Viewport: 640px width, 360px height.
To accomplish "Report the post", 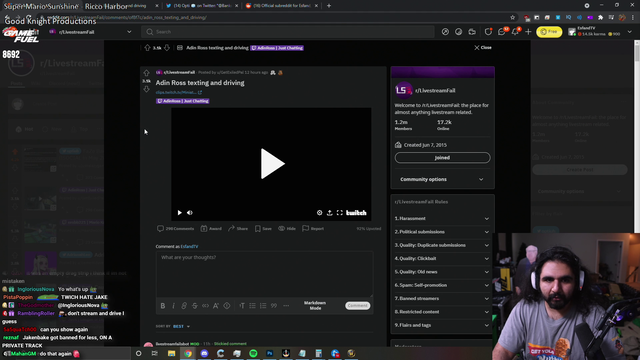I will pyautogui.click(x=313, y=229).
